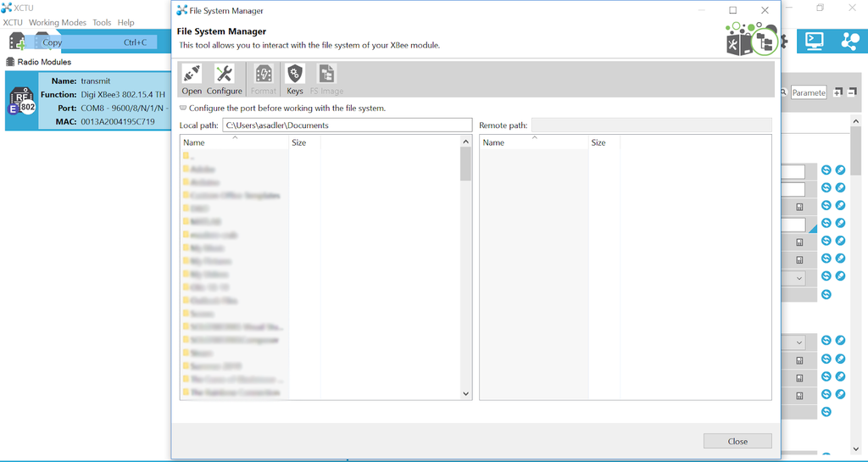Click the Local path input field
Image resolution: width=868 pixels, height=462 pixels.
click(347, 125)
